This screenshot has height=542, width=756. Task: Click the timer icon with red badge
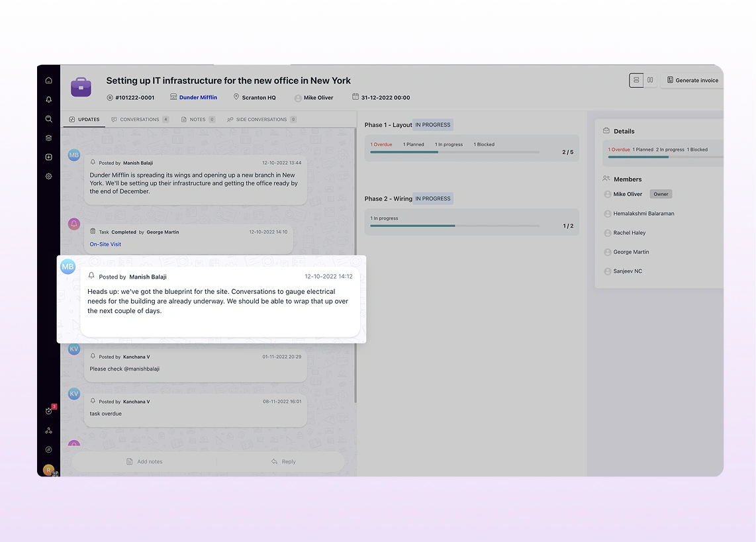tap(49, 411)
